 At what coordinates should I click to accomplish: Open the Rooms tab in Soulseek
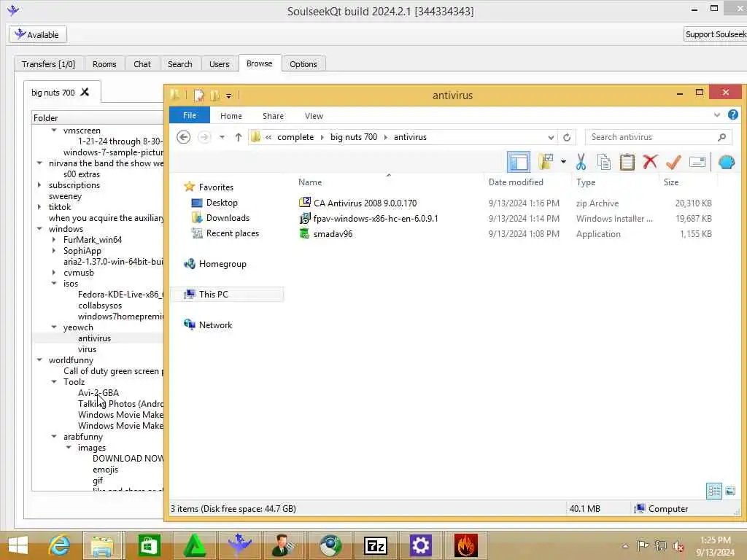(104, 64)
